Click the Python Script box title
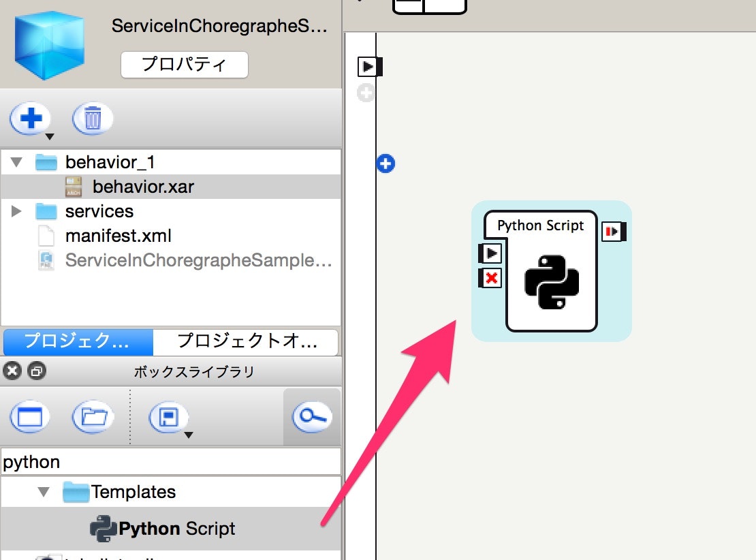 point(541,225)
